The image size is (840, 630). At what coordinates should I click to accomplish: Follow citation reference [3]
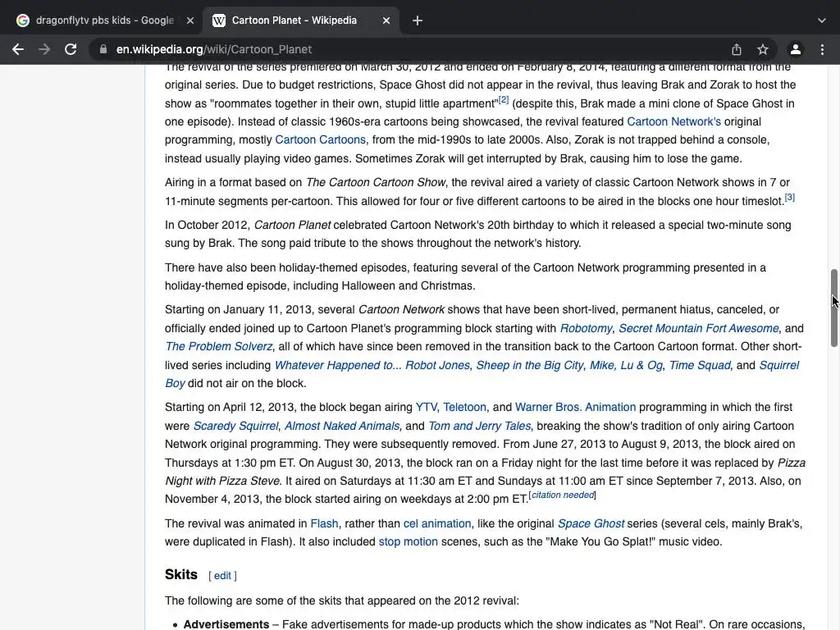(x=790, y=197)
